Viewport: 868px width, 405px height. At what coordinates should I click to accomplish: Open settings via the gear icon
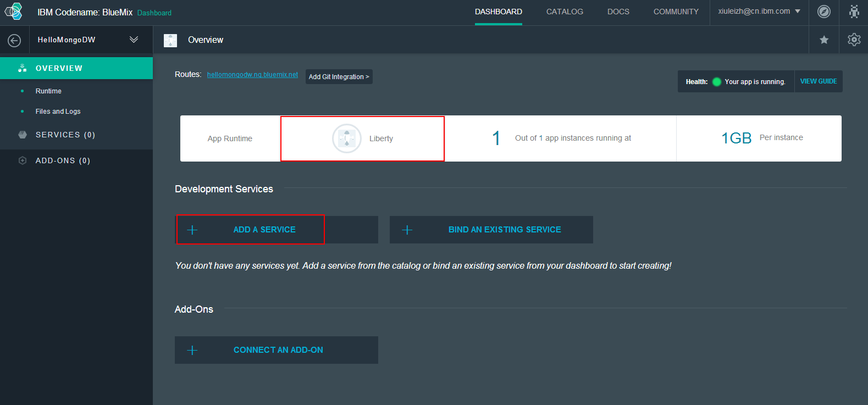(x=854, y=40)
